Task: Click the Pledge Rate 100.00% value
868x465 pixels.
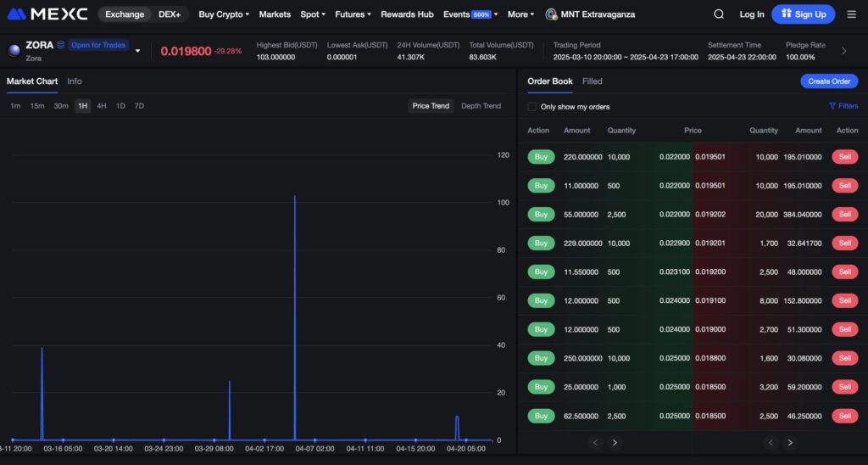Action: [x=800, y=57]
